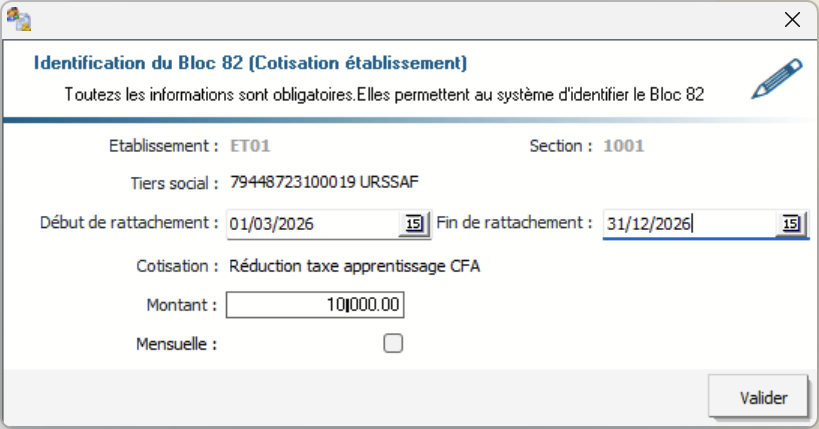
Task: Open the Fin de rattachement calendar picker
Action: 791,224
